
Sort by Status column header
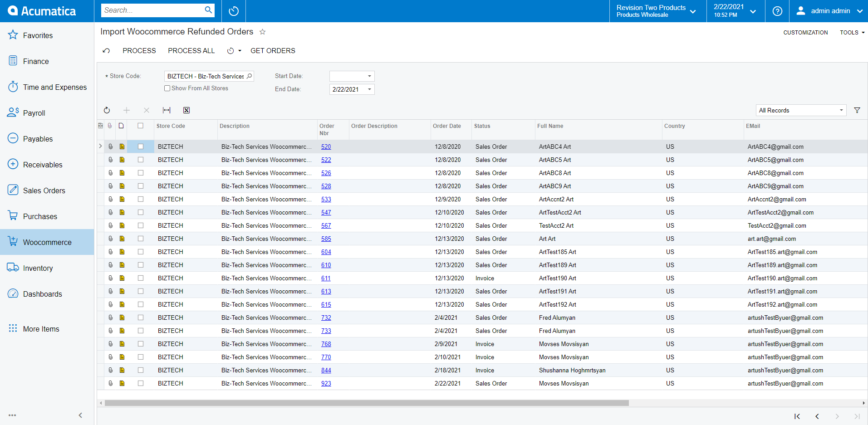coord(482,126)
